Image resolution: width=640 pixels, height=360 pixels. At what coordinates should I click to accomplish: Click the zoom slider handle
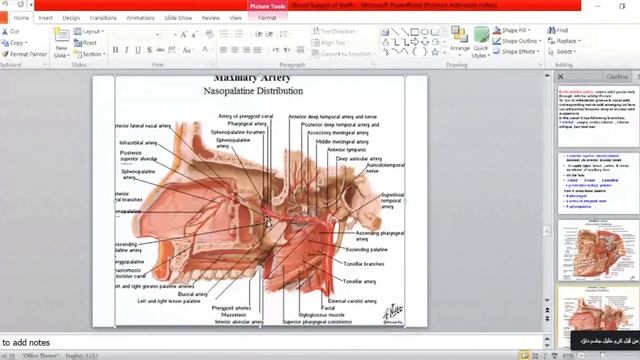pos(602,356)
